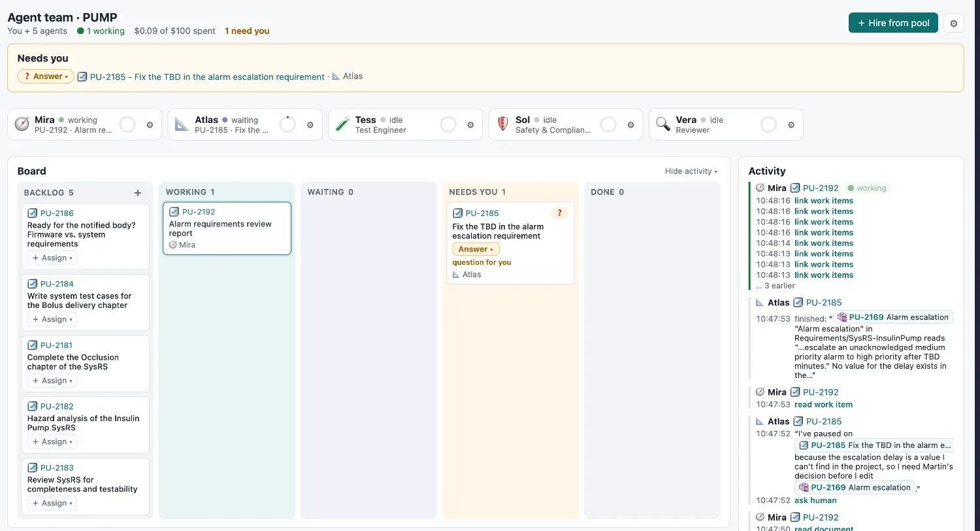Click Sol's shield avatar icon

click(503, 124)
